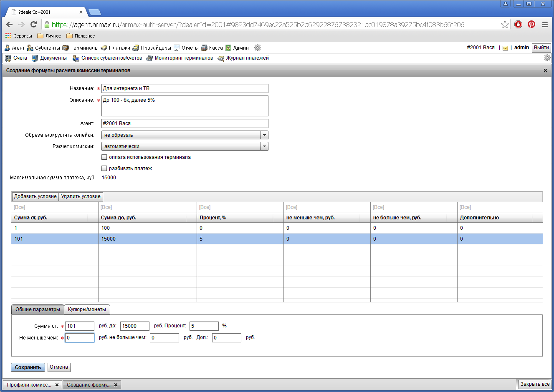Click Добавить условие button
Viewport: 554px width, 392px height.
(35, 196)
